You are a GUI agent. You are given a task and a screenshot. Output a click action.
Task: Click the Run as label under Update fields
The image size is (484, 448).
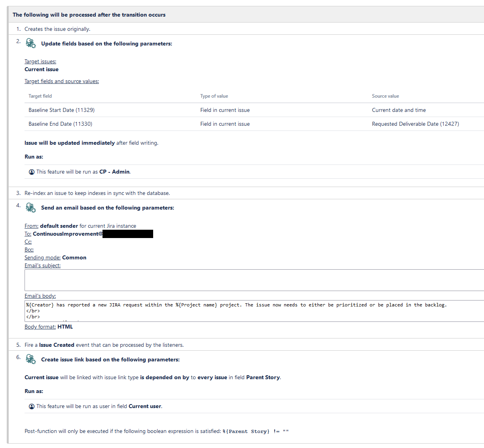(x=34, y=157)
